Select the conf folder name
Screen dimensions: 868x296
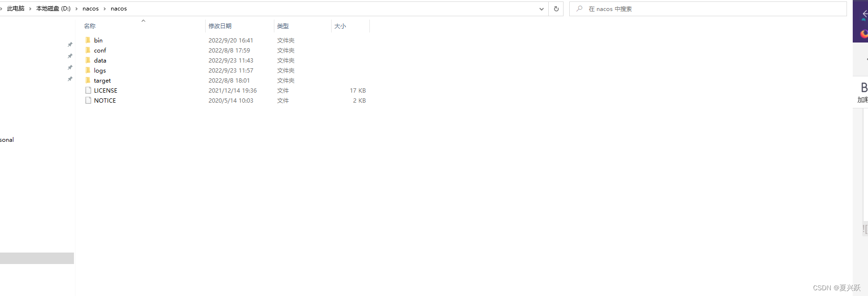click(x=100, y=51)
